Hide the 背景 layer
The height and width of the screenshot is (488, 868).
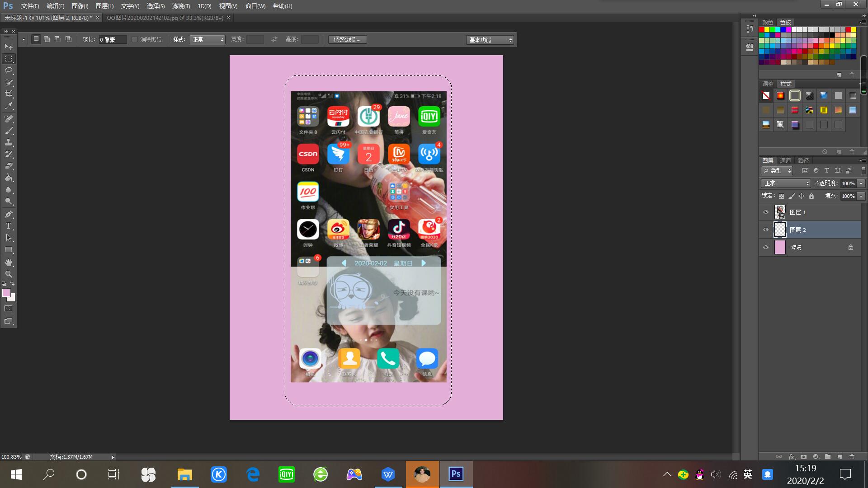coord(766,247)
